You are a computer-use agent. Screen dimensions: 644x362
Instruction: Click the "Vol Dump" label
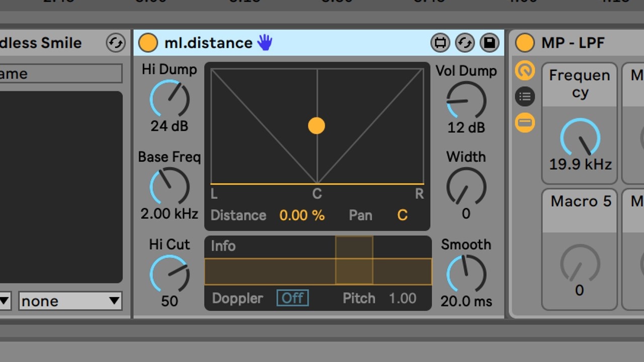tap(466, 71)
